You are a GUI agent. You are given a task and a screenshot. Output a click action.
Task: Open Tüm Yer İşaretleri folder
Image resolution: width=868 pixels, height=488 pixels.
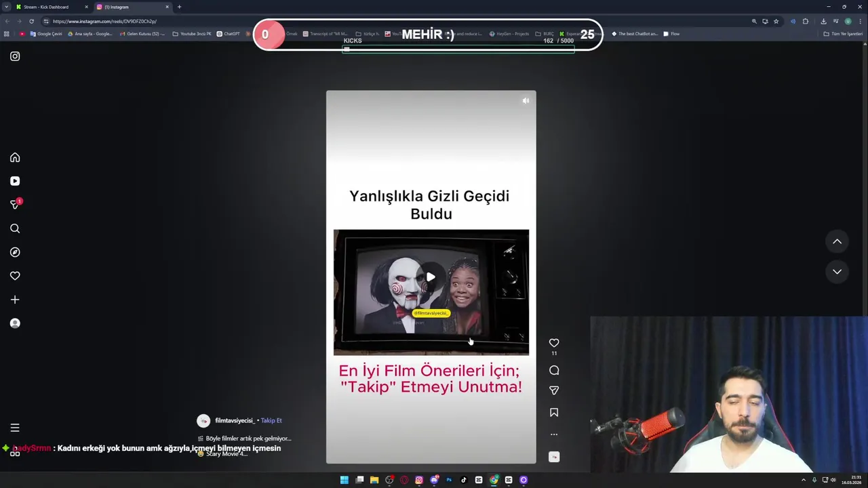pyautogui.click(x=843, y=34)
